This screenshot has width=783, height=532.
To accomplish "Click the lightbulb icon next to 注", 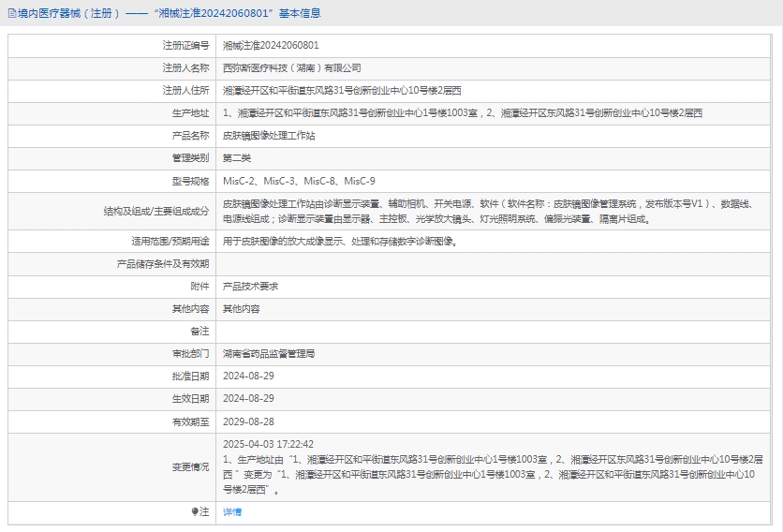I will tap(195, 512).
